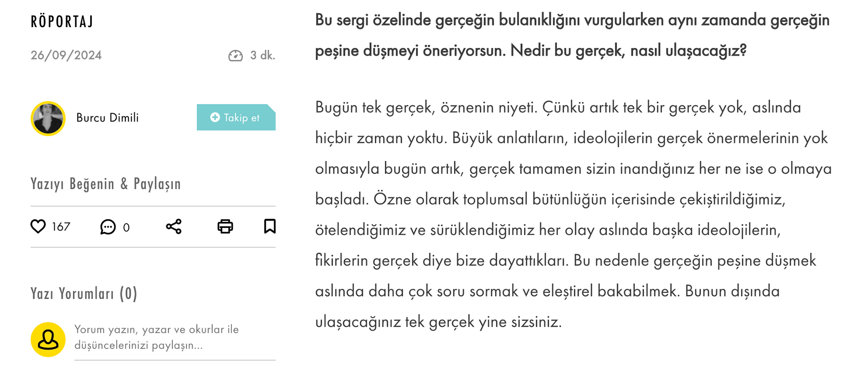Like the article with the heart icon
This screenshot has width=868, height=372.
point(38,226)
